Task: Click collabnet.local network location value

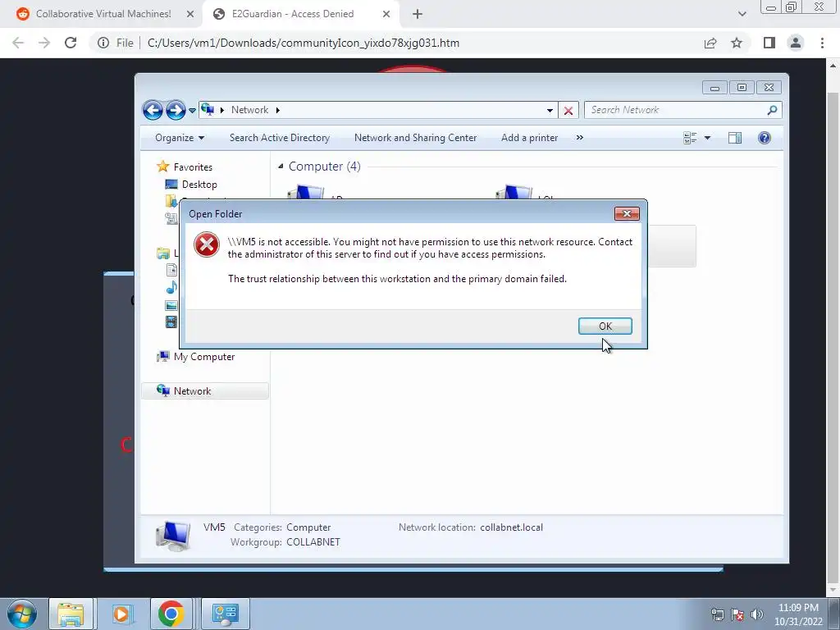Action: coord(511,527)
